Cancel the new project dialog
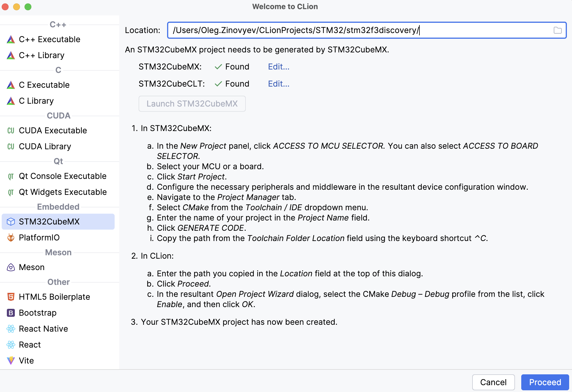The height and width of the screenshot is (392, 572). coord(493,382)
